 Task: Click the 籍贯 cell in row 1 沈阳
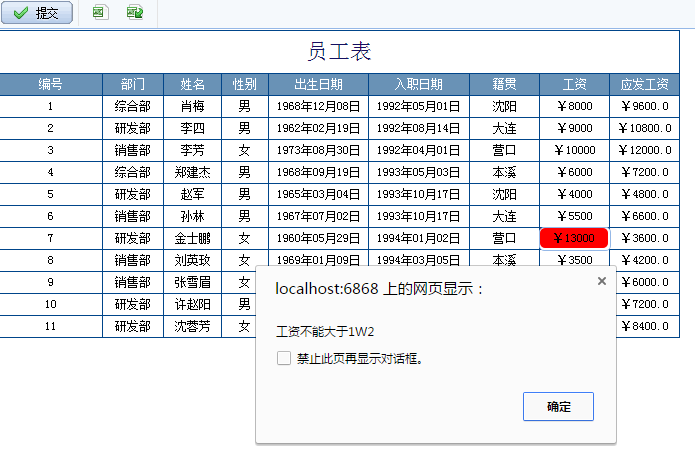(x=504, y=106)
